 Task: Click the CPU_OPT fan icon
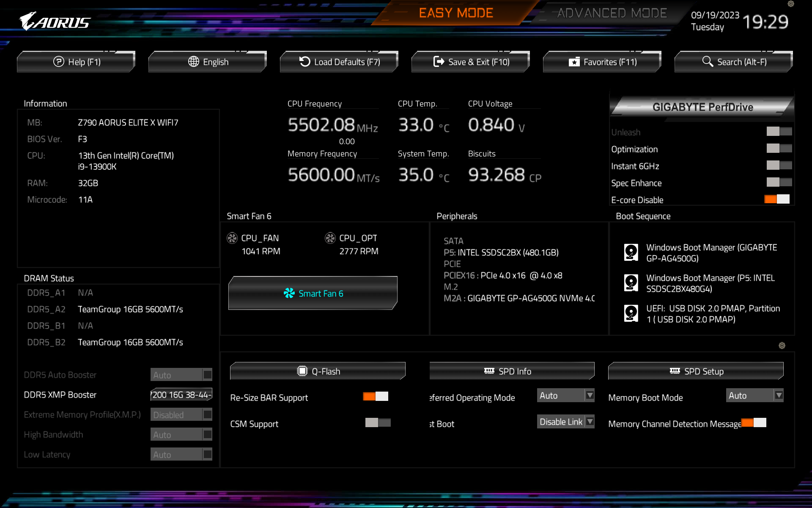coord(330,238)
